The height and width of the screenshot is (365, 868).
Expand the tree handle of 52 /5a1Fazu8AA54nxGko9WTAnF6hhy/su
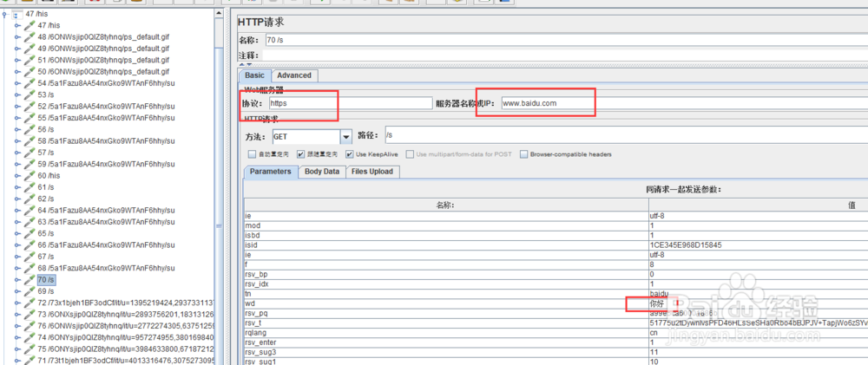click(17, 106)
